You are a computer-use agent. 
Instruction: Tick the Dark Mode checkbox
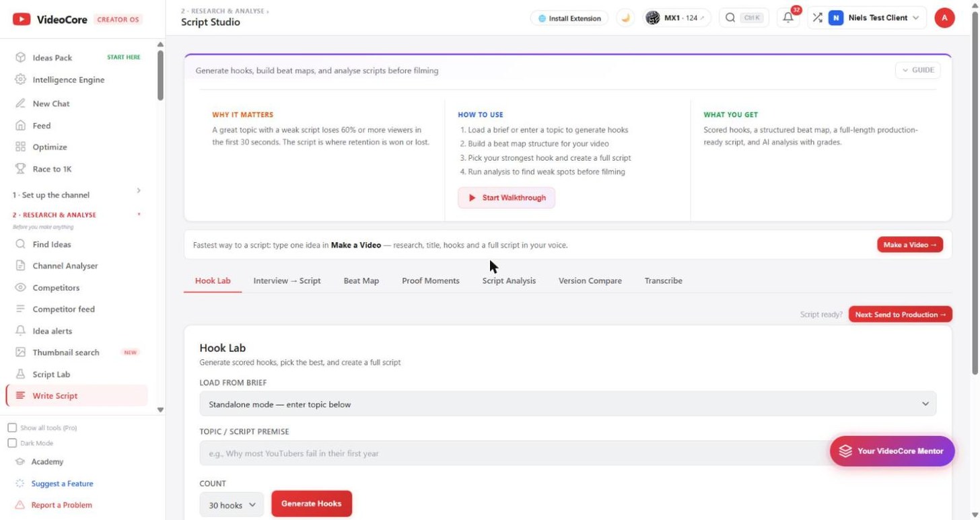click(x=12, y=443)
